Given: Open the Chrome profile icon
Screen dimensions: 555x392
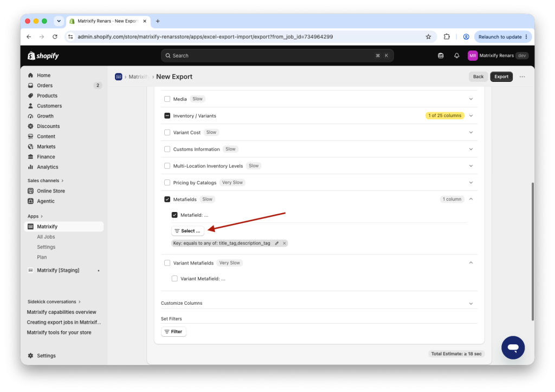Looking at the screenshot, I should click(x=466, y=37).
